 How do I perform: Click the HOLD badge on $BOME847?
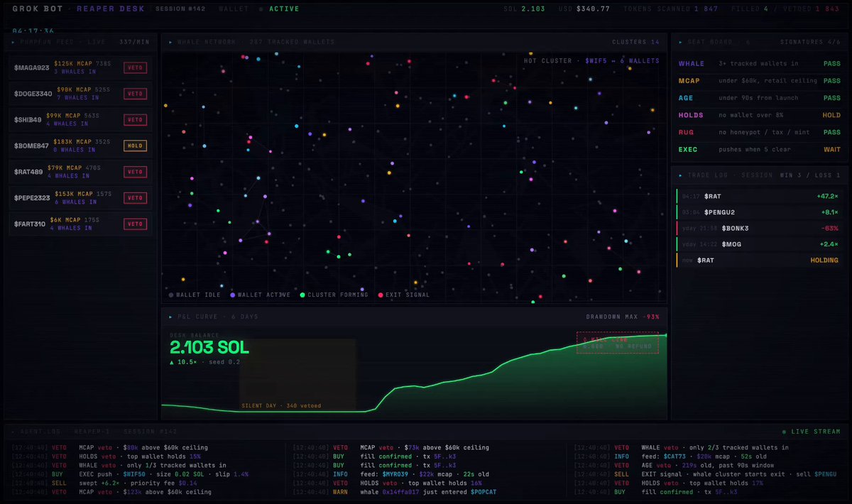click(x=135, y=146)
